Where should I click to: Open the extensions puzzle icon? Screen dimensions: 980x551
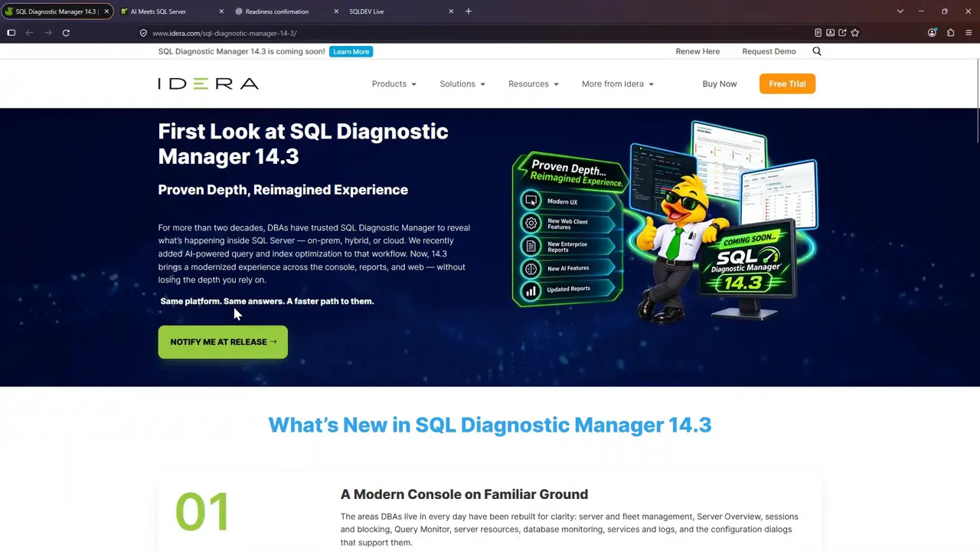(951, 33)
